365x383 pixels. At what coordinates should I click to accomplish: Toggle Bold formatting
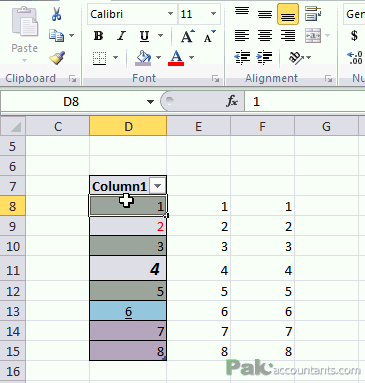[98, 36]
